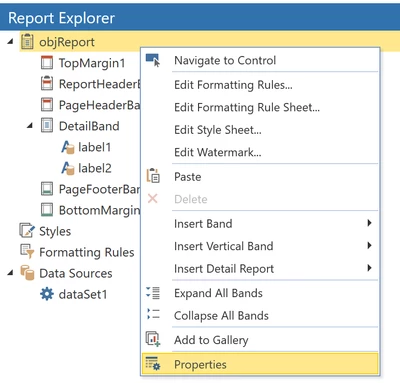The image size is (400, 383).
Task: Click the objReport report icon
Action: coord(27,42)
